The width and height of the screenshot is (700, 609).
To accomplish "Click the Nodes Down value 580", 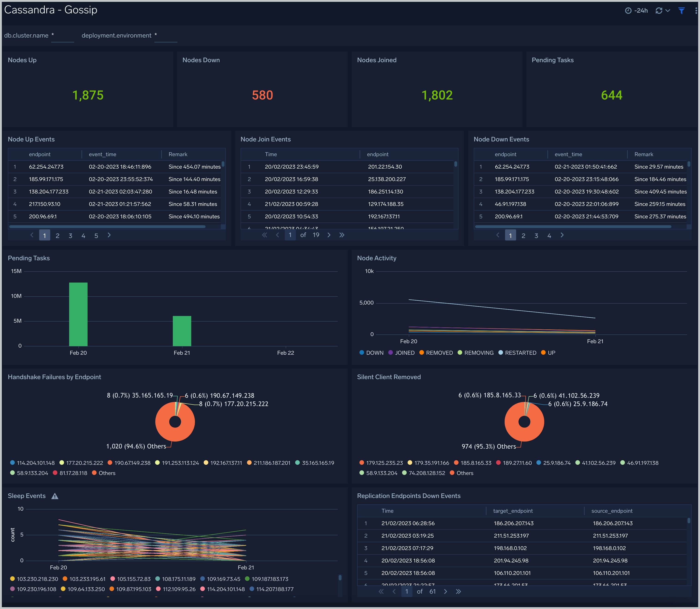I will coord(262,95).
